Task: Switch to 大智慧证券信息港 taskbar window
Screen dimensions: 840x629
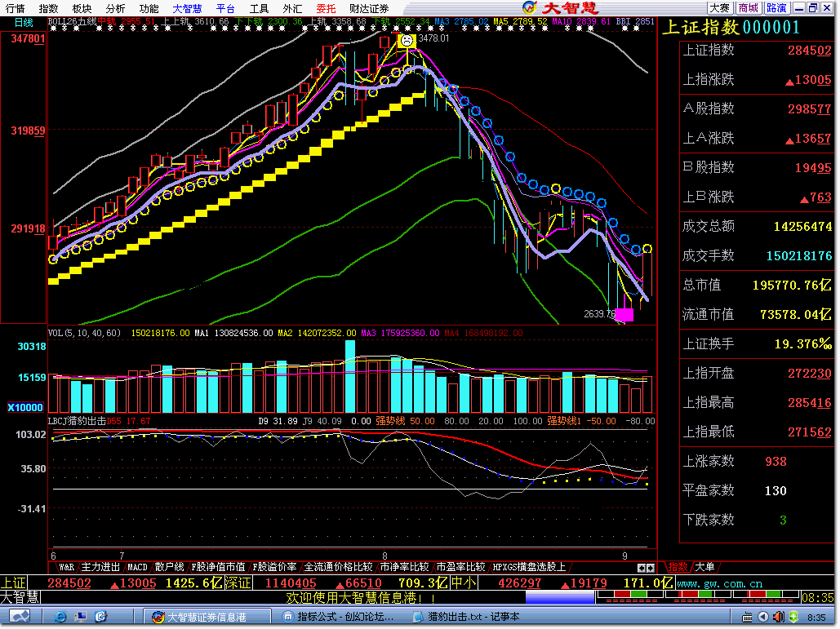Action: coord(206,618)
